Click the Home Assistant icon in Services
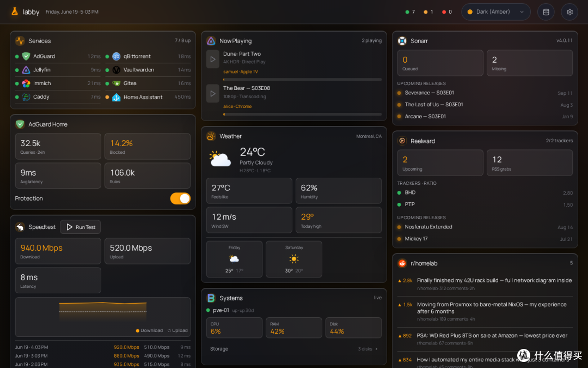The height and width of the screenshot is (368, 588). (117, 97)
